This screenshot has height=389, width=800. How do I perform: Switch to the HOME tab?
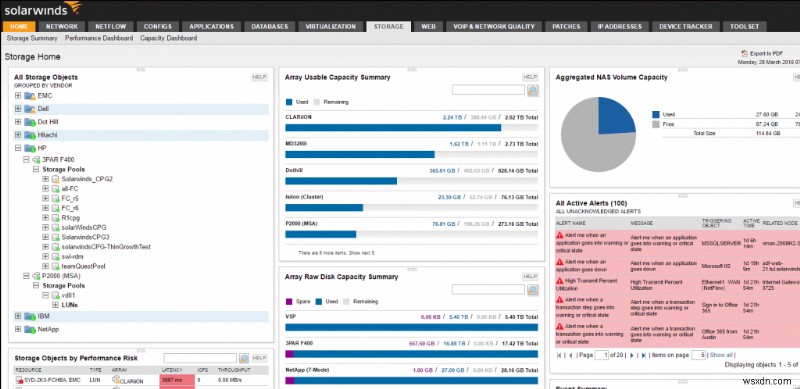click(19, 27)
